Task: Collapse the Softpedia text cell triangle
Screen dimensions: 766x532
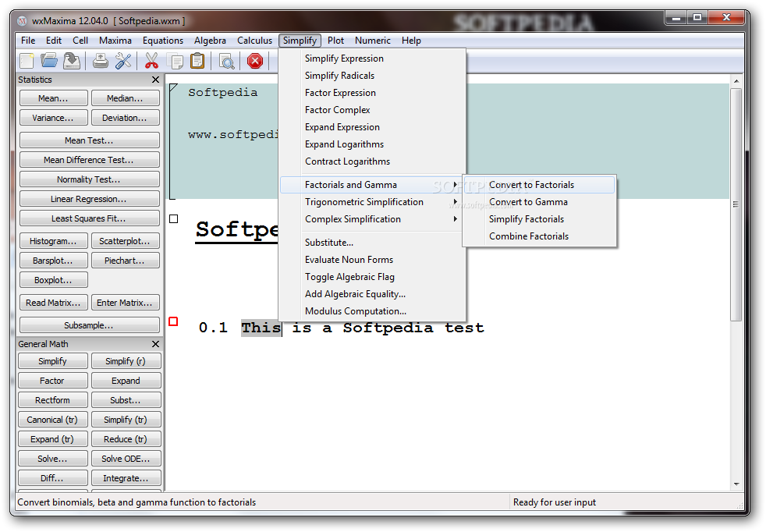Action: click(173, 87)
